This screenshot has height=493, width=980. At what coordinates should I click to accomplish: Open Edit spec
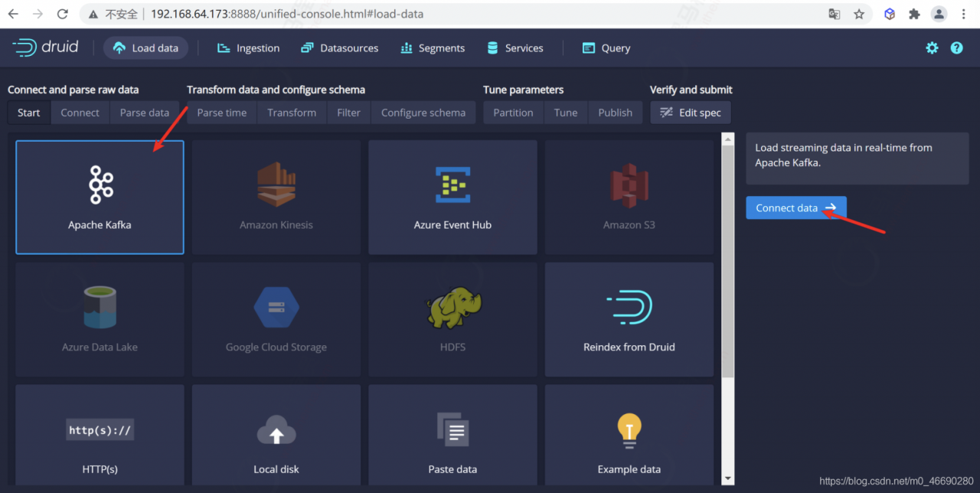(691, 113)
